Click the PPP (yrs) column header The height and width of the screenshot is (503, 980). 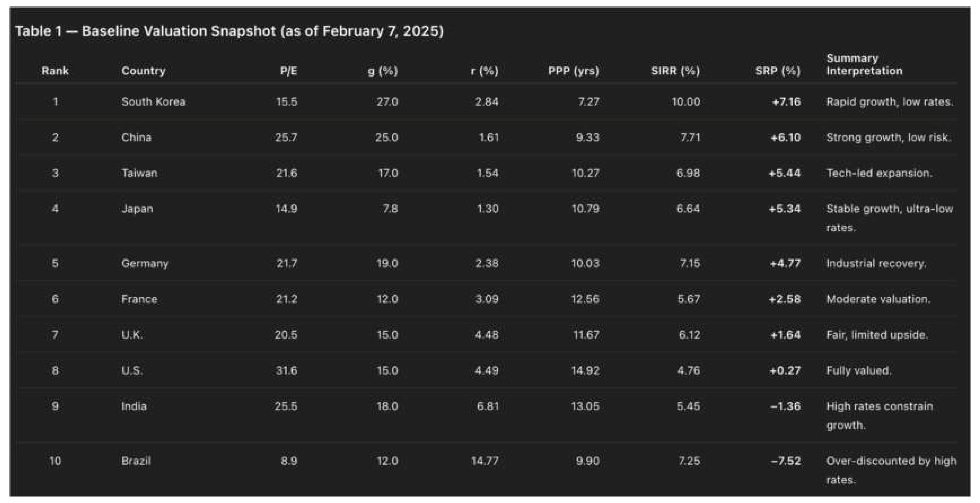pyautogui.click(x=573, y=71)
